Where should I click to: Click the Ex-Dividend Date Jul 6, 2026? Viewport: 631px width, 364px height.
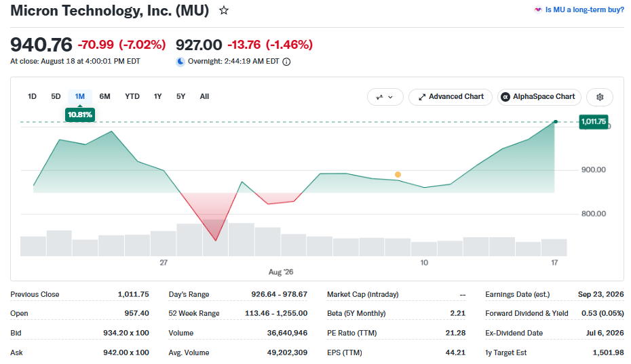(605, 333)
